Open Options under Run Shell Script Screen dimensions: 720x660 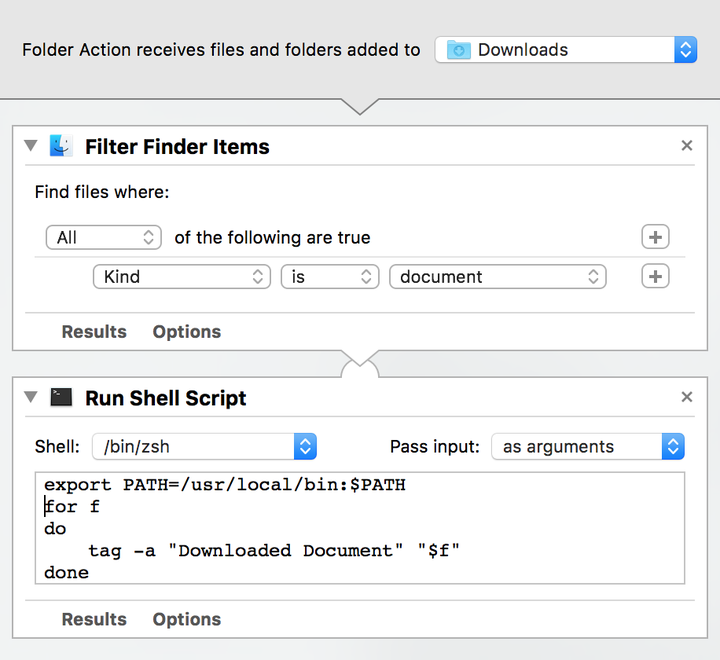(187, 619)
